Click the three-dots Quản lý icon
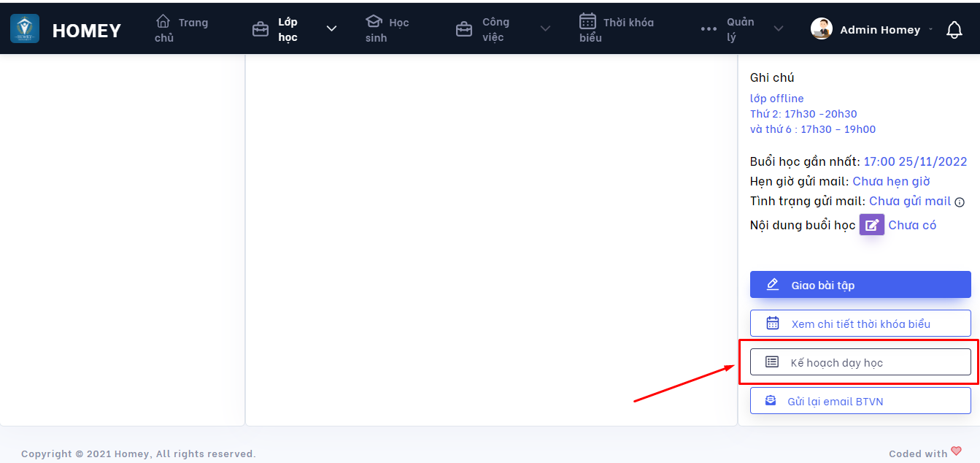 point(709,29)
